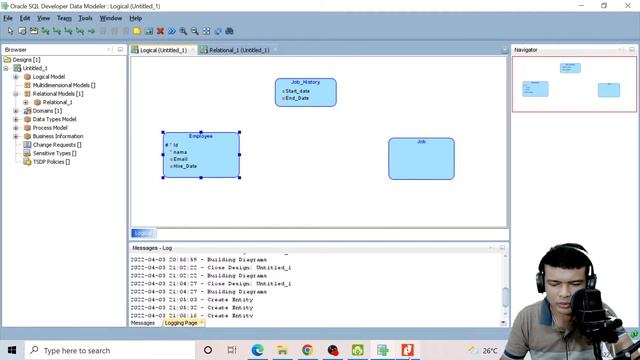Image resolution: width=640 pixels, height=360 pixels.
Task: Pick the New 1:N Relation tool
Action: [x=57, y=31]
